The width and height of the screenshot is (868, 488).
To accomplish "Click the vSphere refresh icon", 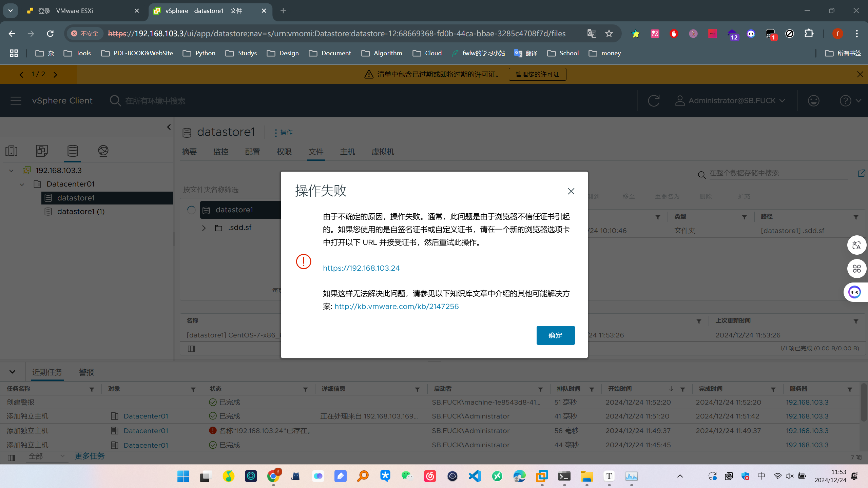I will [654, 101].
